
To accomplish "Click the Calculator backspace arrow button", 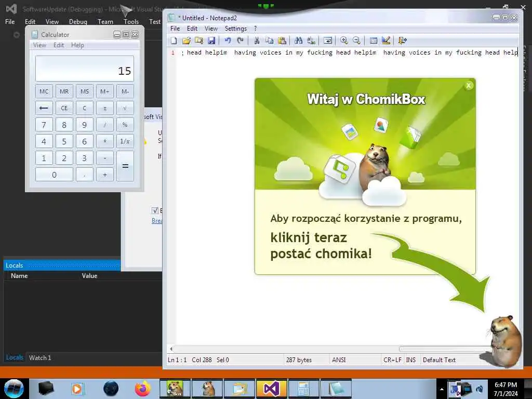I will coord(44,108).
